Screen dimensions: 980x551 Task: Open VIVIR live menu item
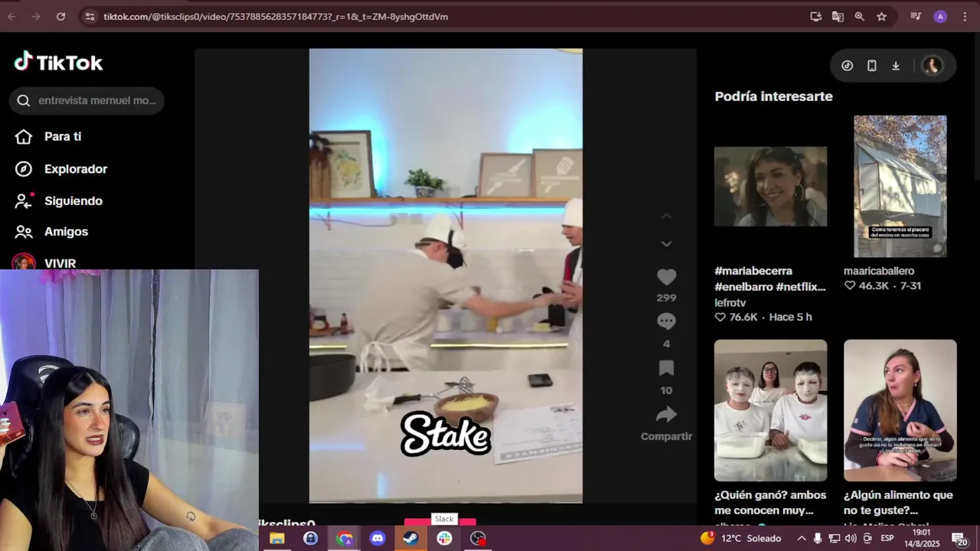click(x=60, y=263)
